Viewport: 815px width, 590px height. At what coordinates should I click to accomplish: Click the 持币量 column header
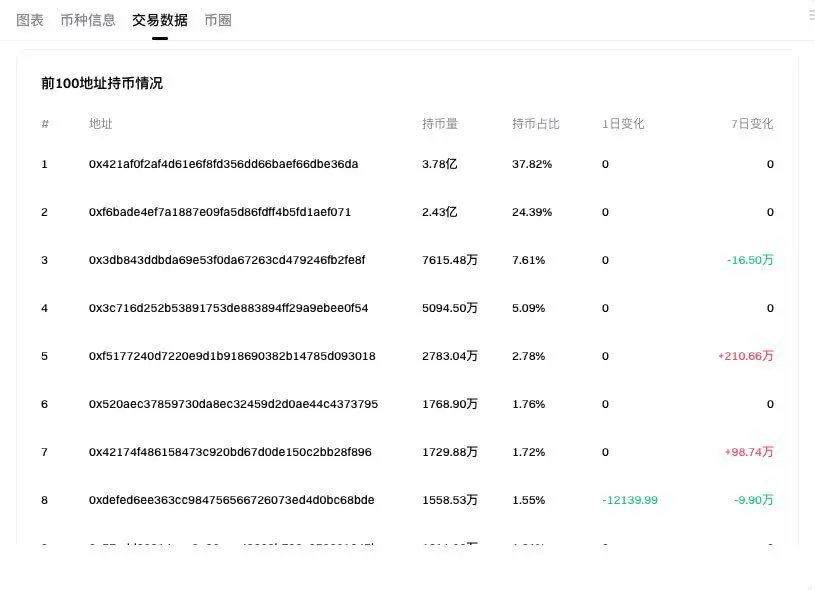440,124
